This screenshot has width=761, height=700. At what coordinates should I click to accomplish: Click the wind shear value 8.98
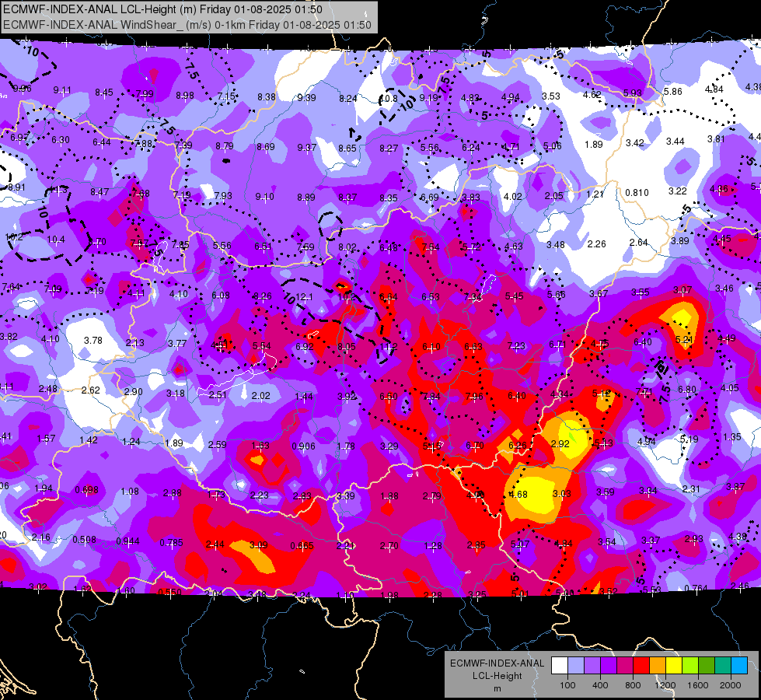[x=185, y=96]
